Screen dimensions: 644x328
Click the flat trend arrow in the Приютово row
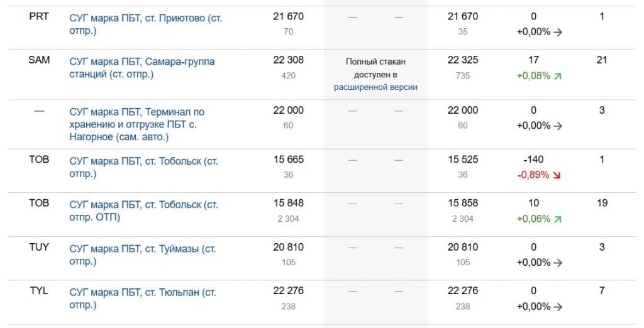tap(557, 32)
